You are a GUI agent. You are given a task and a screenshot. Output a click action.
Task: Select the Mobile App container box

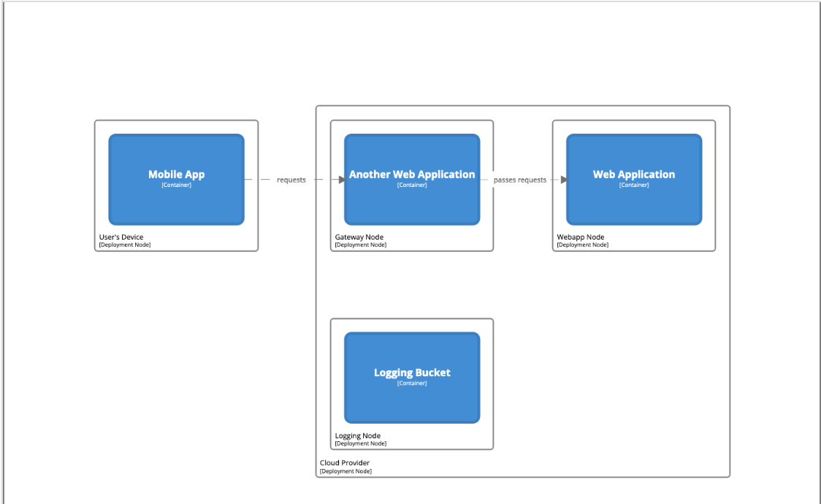click(176, 179)
